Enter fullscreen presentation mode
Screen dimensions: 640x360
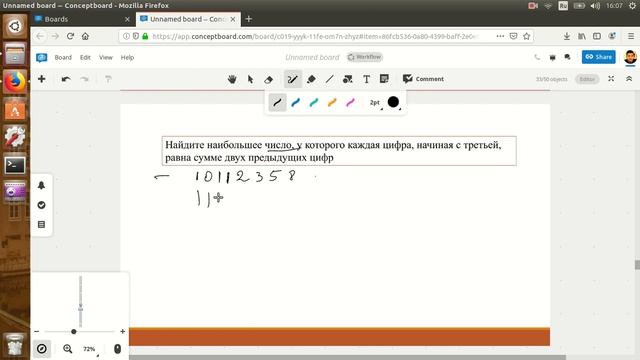pos(611,79)
